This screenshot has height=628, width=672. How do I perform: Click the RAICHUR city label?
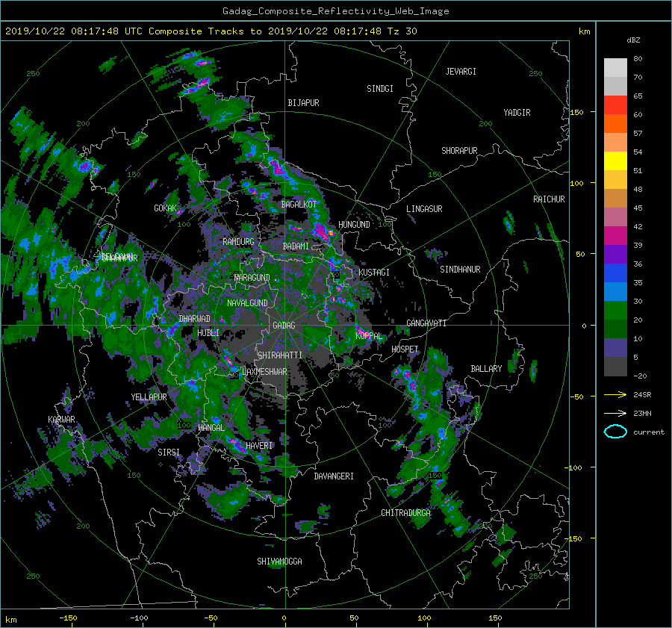tap(549, 199)
